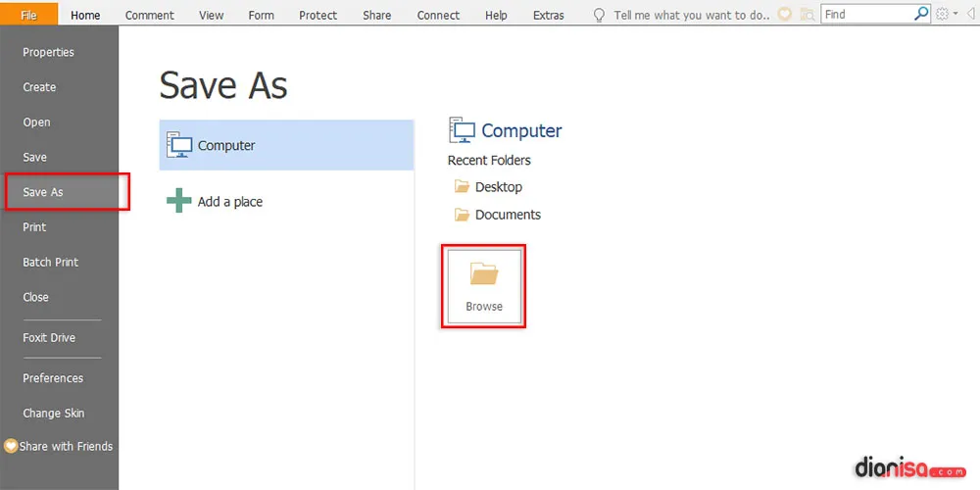
Task: Click the large Save As title
Action: pyautogui.click(x=223, y=85)
